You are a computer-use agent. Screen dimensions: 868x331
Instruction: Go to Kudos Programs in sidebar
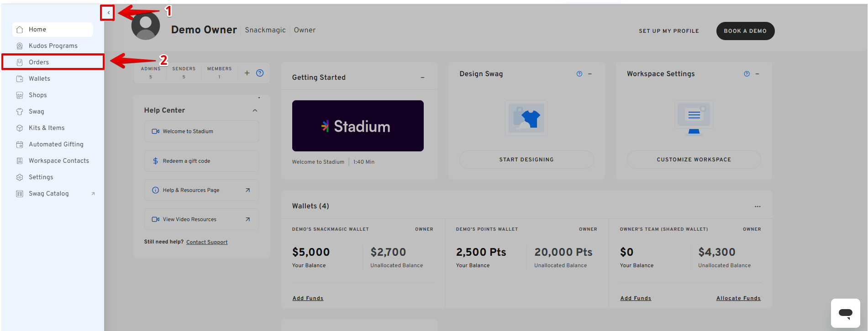point(53,46)
